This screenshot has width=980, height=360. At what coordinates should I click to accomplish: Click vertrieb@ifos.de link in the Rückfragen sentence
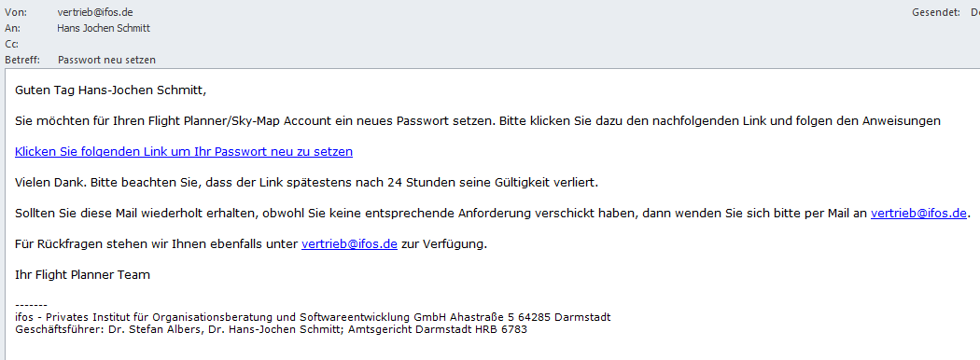click(349, 244)
